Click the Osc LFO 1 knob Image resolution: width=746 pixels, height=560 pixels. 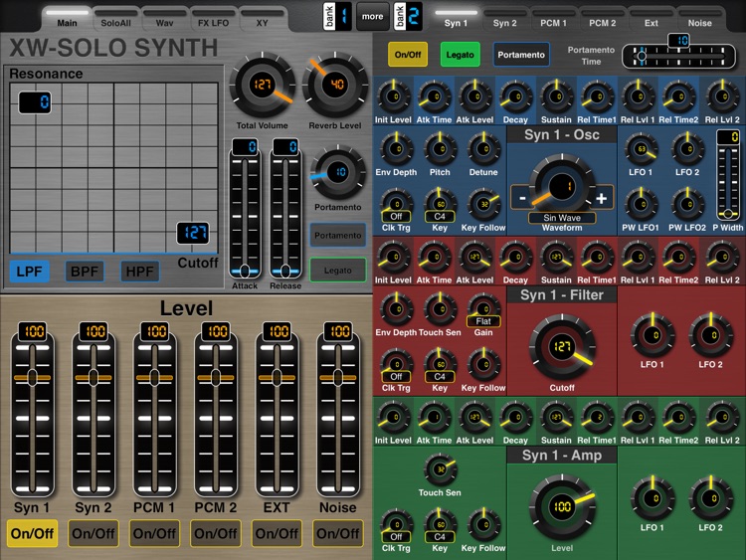coord(641,149)
